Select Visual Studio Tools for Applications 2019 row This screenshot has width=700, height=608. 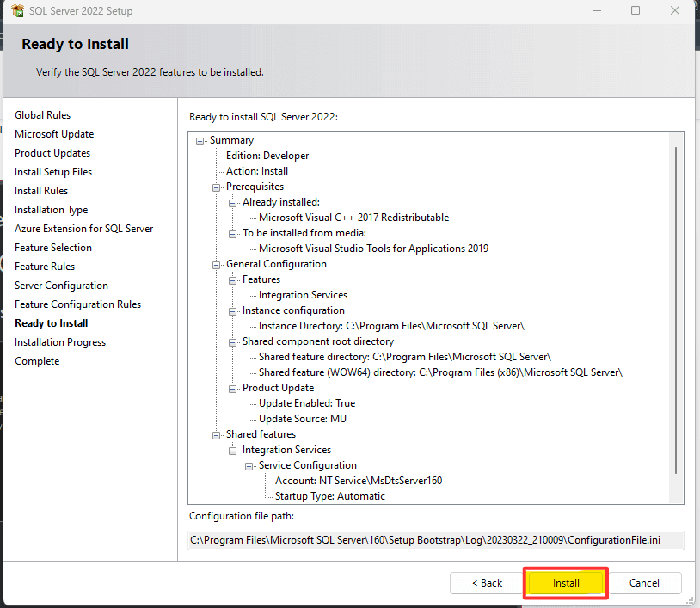(x=373, y=249)
